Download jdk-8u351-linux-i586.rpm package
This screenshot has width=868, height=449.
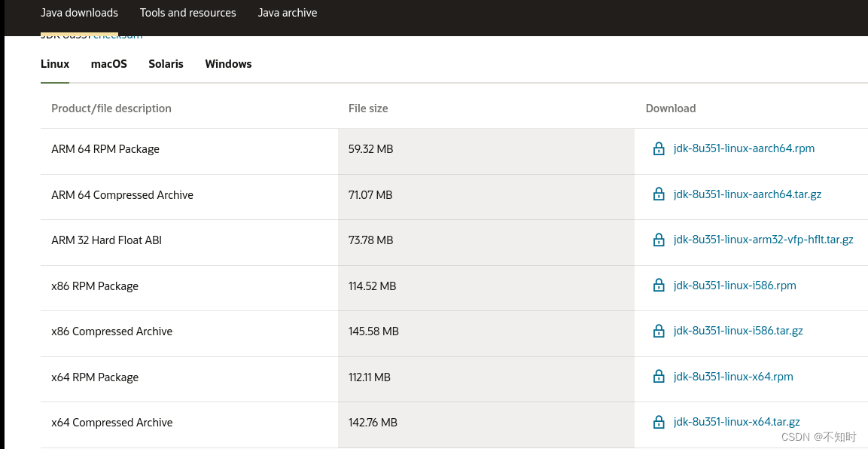tap(735, 286)
